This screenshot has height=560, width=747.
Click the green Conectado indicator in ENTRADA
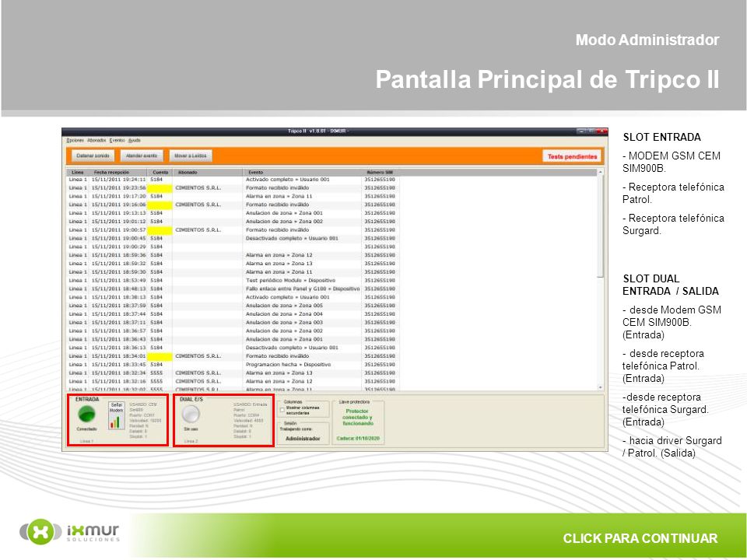click(86, 414)
